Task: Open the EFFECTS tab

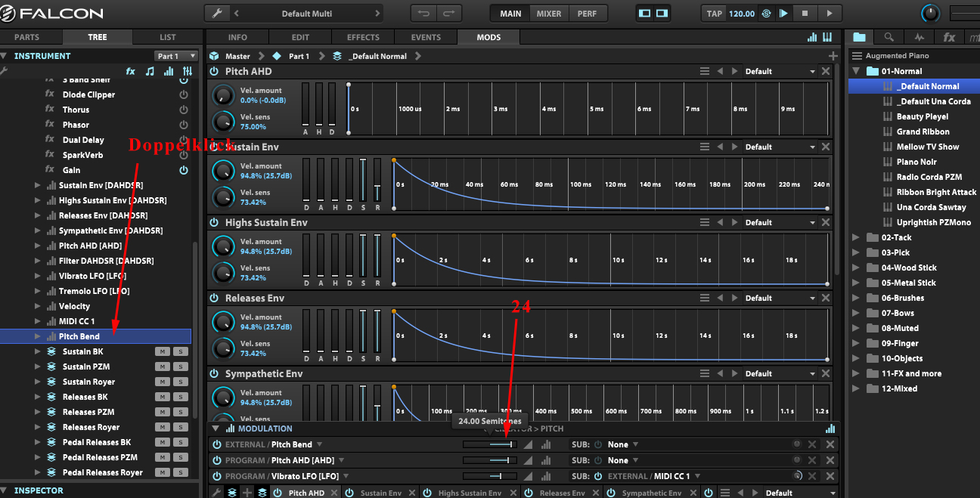Action: coord(363,37)
